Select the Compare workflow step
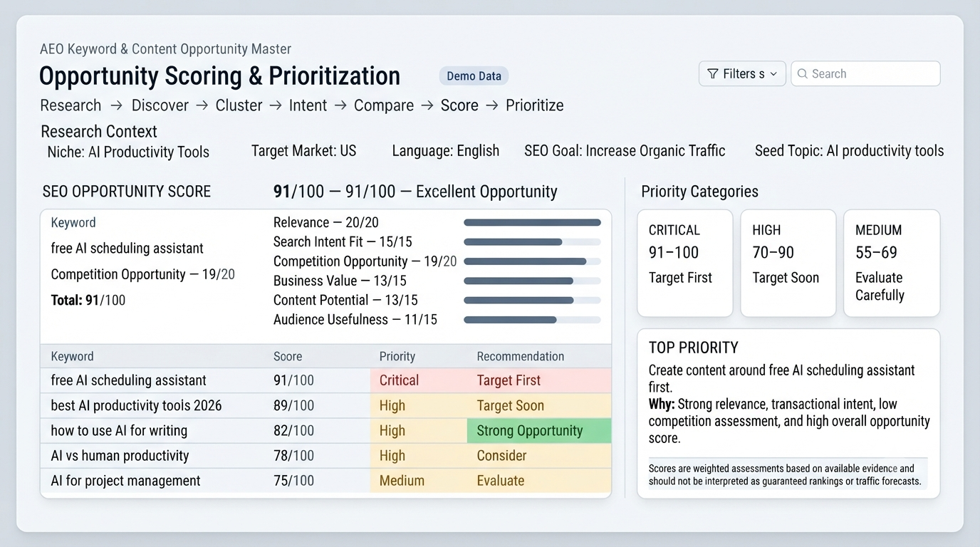Image resolution: width=980 pixels, height=547 pixels. pyautogui.click(x=384, y=105)
